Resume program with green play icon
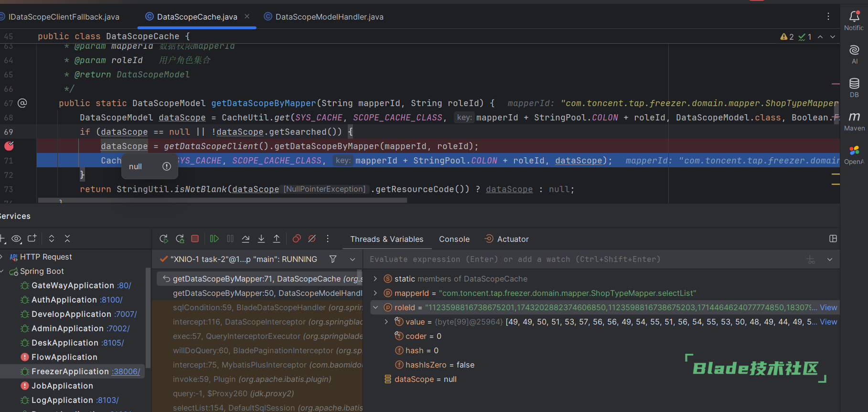 coord(214,239)
